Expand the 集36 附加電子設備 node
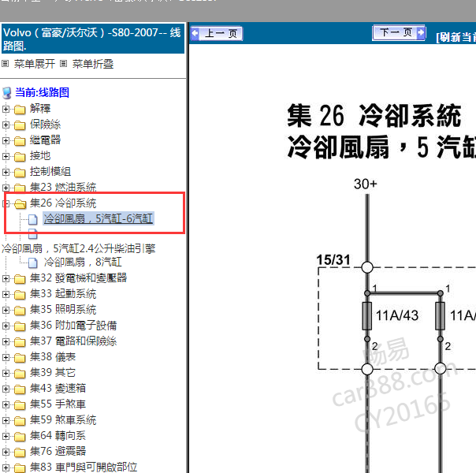 (6, 326)
